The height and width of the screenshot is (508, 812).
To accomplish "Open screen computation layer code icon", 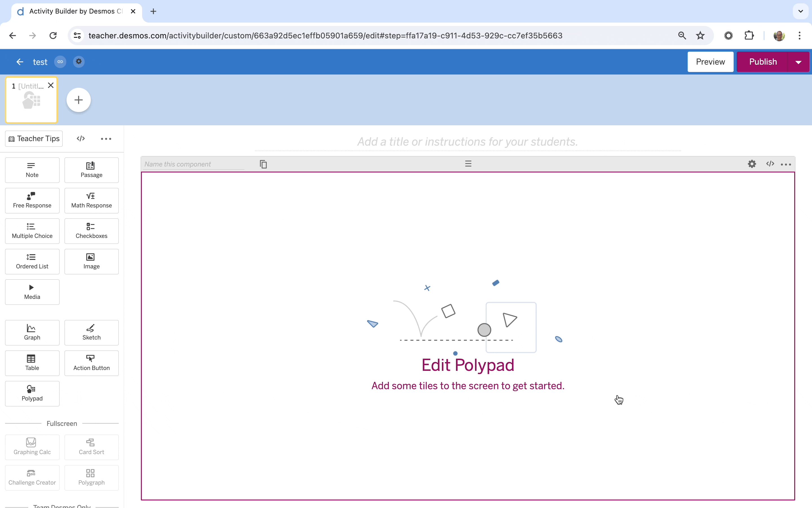I will pos(81,138).
